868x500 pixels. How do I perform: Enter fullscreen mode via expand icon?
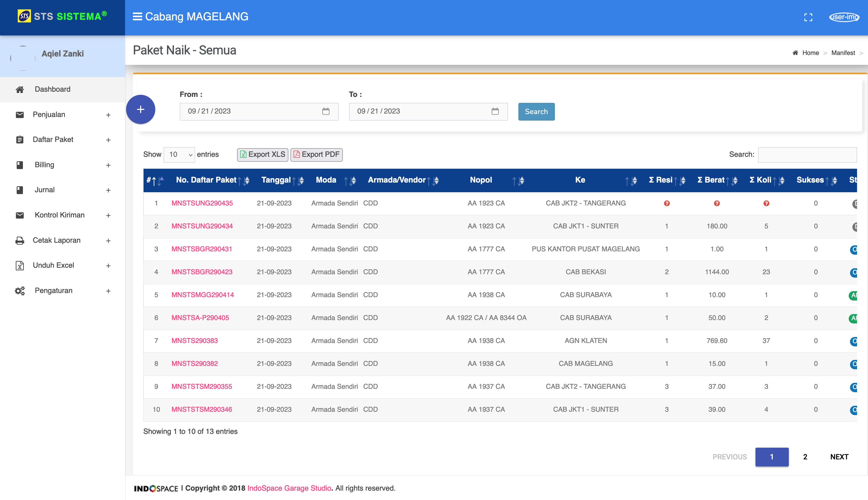click(808, 17)
